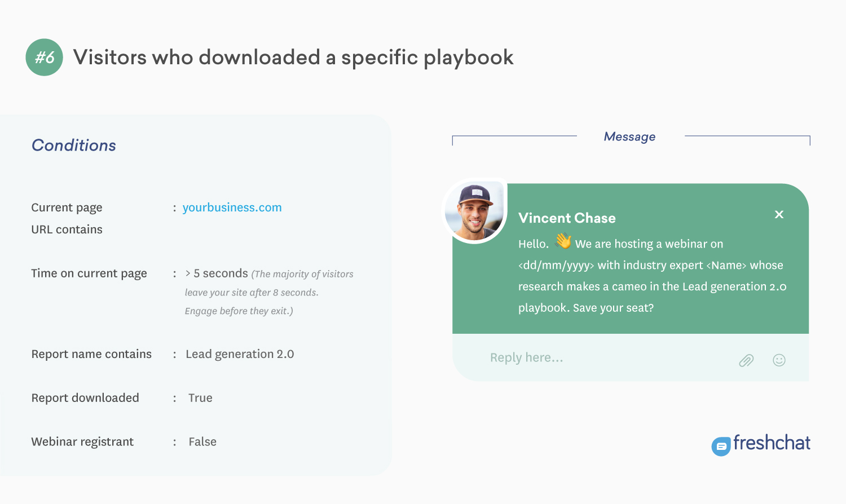Click the X icon on the chat message
Image resolution: width=846 pixels, height=504 pixels.
click(x=779, y=214)
